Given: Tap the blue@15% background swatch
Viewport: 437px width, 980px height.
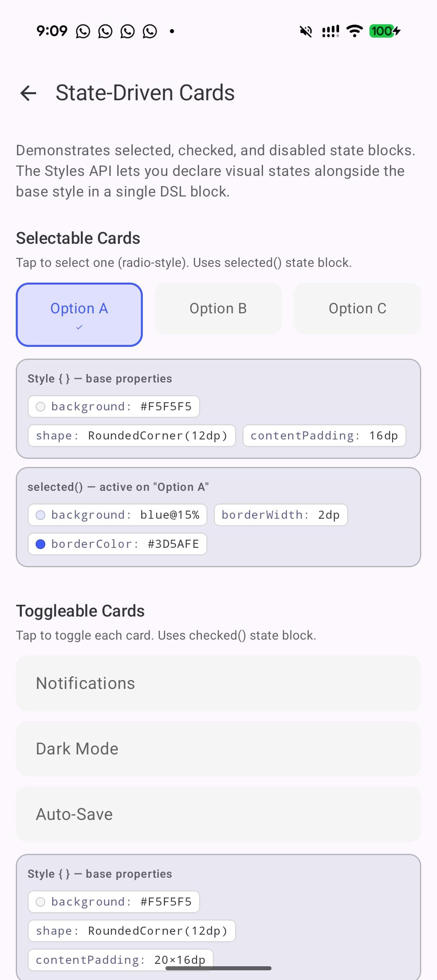Looking at the screenshot, I should [x=40, y=515].
